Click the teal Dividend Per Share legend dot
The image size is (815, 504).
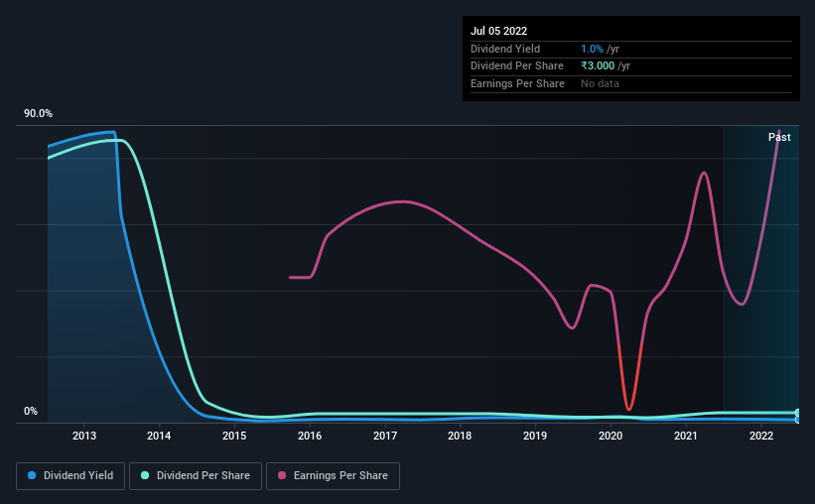pyautogui.click(x=145, y=475)
